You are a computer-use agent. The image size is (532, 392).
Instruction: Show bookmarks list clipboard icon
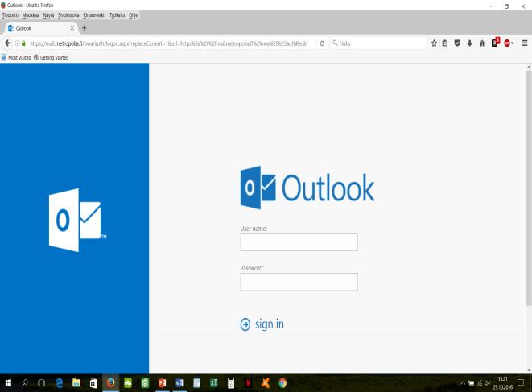[445, 43]
